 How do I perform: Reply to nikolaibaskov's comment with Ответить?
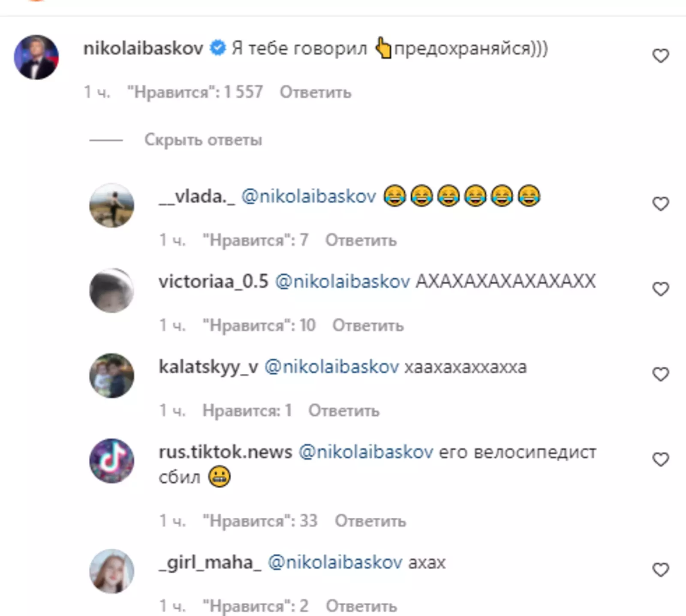tap(316, 92)
